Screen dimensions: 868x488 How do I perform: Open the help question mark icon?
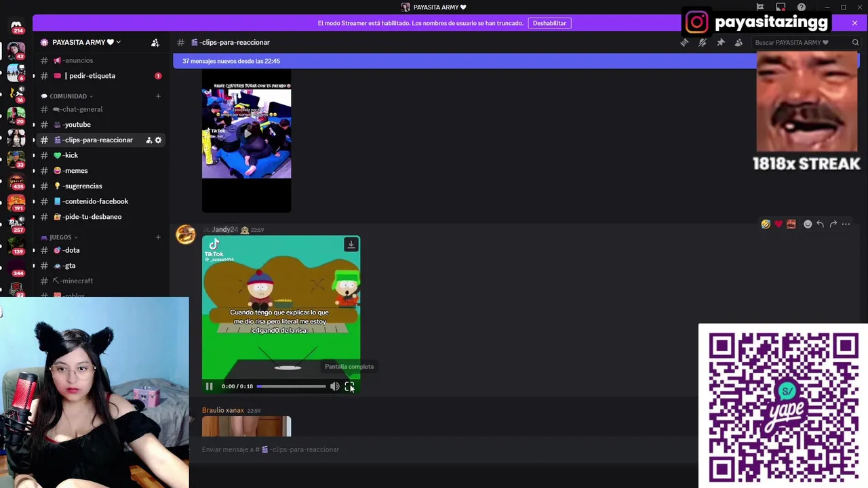(802, 7)
